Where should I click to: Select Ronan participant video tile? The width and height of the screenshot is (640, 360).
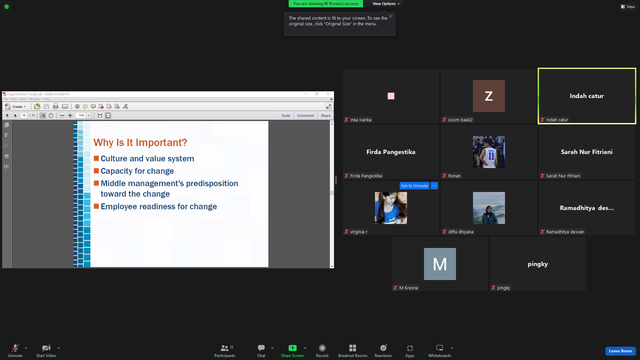pyautogui.click(x=489, y=152)
